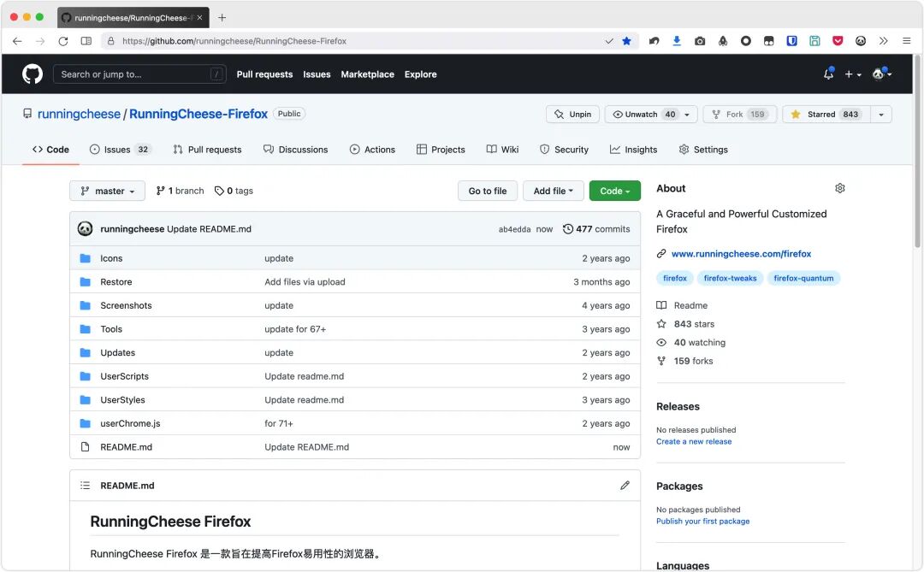Open the Icons folder
The height and width of the screenshot is (572, 924).
(111, 258)
